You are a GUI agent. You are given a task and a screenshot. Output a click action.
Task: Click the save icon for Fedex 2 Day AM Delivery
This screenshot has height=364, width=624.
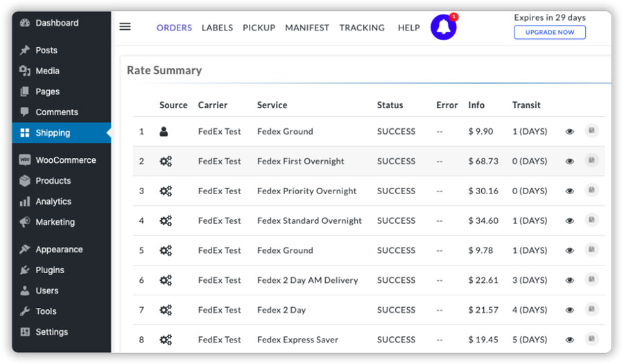click(592, 279)
